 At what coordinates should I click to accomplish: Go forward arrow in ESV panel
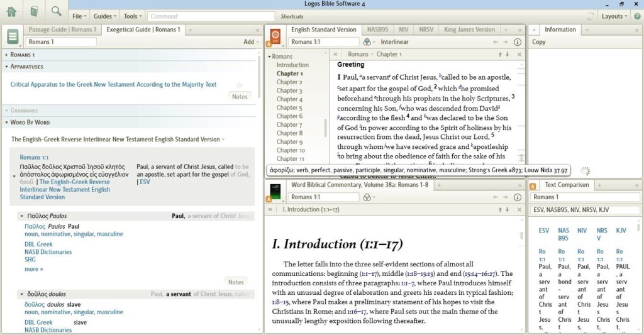pyautogui.click(x=506, y=42)
